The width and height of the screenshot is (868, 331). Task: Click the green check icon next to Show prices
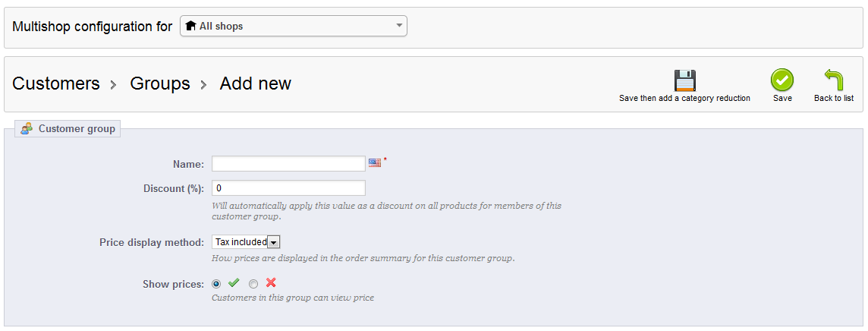234,283
